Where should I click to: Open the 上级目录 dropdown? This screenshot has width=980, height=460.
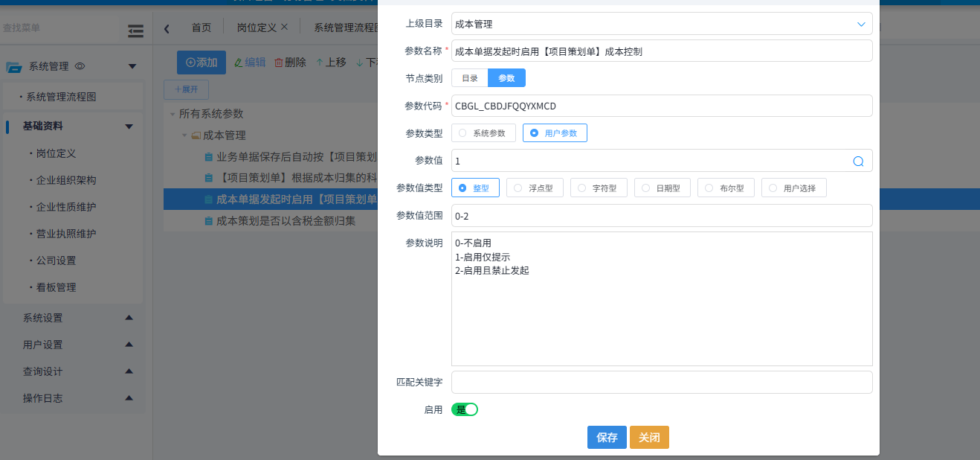(861, 23)
